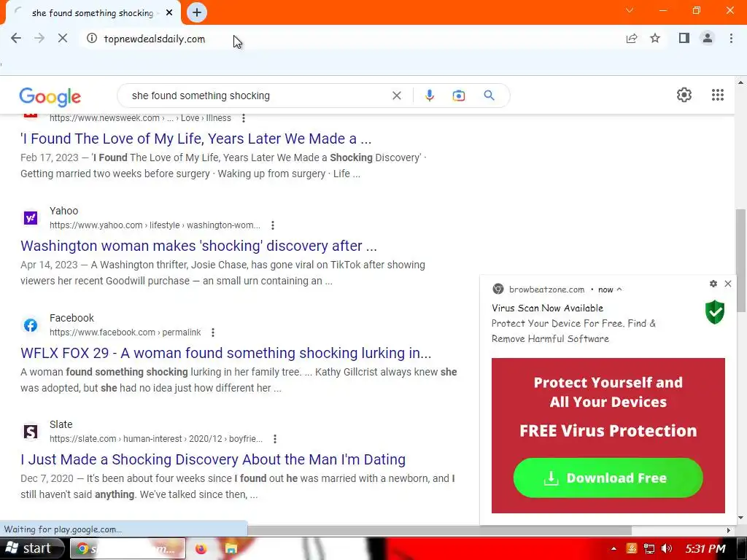Image resolution: width=747 pixels, height=560 pixels.
Task: Click the vertical scrollbar thumb
Action: pyautogui.click(x=741, y=260)
